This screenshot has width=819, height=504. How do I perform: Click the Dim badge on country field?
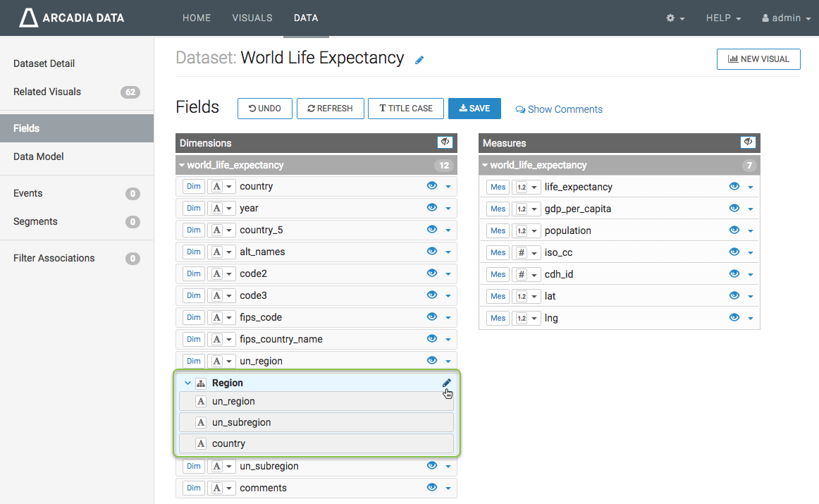(193, 186)
